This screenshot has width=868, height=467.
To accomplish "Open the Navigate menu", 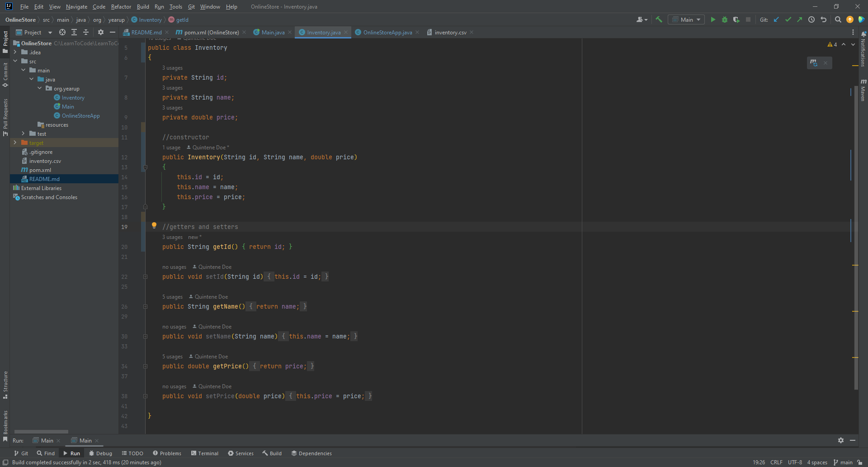I will (76, 7).
